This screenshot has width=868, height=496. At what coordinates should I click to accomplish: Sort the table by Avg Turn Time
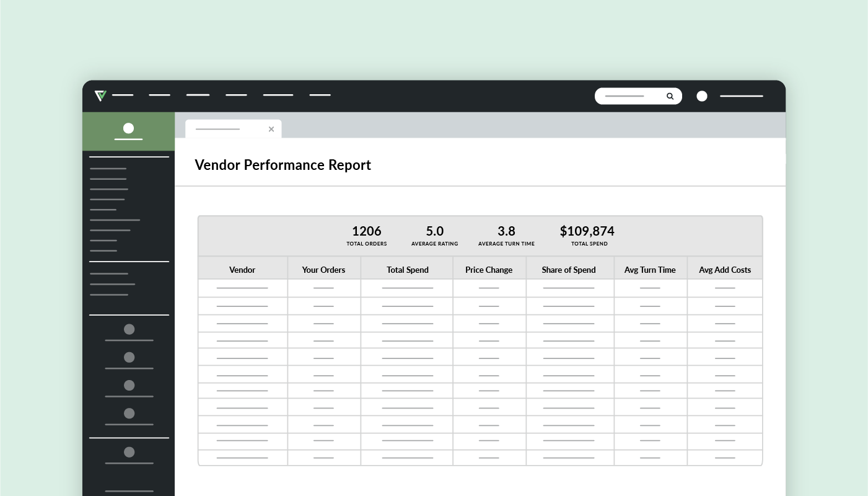click(x=650, y=270)
